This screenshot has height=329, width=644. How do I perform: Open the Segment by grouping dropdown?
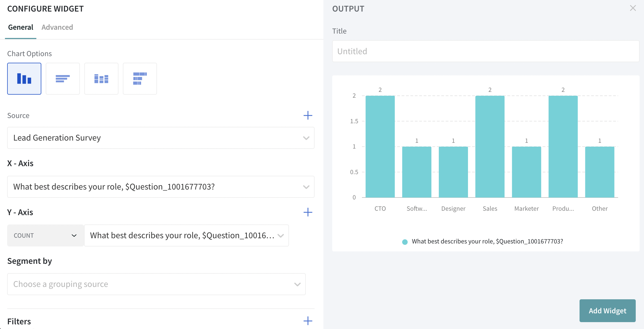coord(156,284)
